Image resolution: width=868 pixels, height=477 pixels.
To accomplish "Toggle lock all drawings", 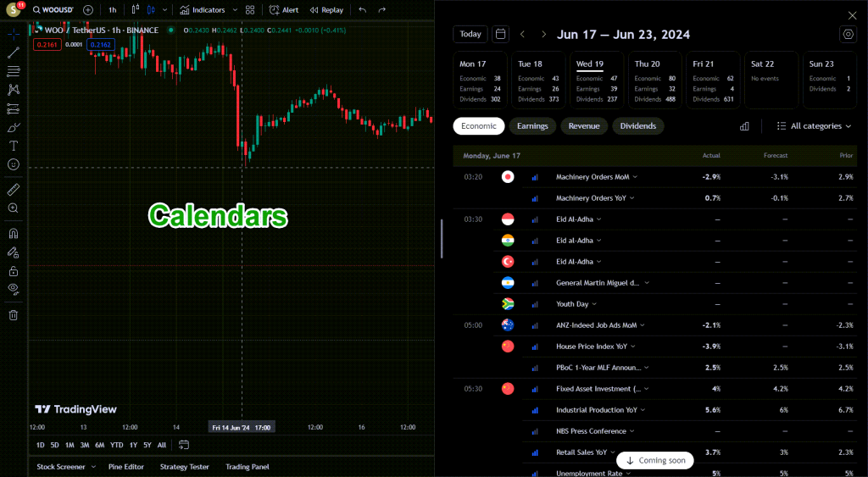I will (14, 271).
